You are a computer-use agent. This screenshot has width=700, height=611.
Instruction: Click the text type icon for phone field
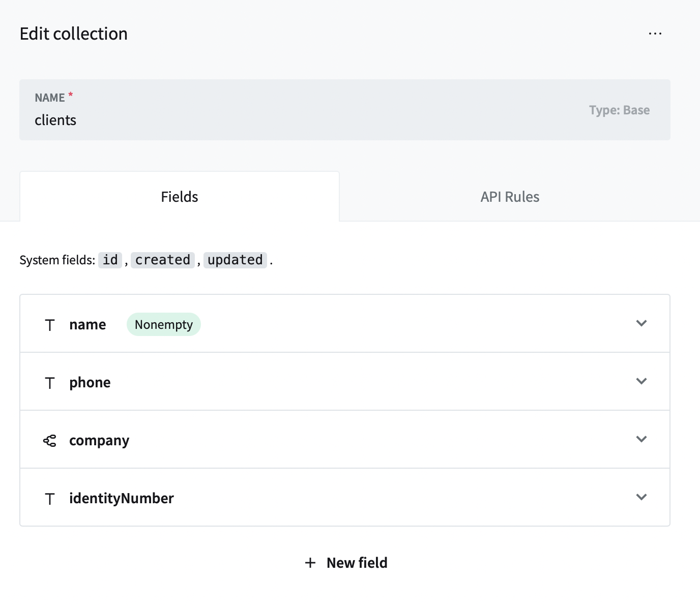coord(50,382)
